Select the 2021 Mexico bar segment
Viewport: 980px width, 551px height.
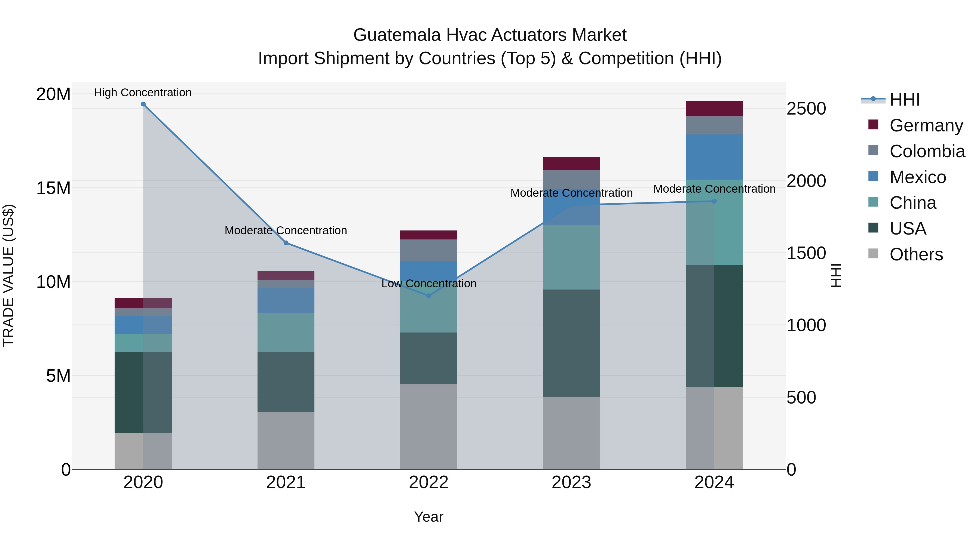click(x=286, y=300)
